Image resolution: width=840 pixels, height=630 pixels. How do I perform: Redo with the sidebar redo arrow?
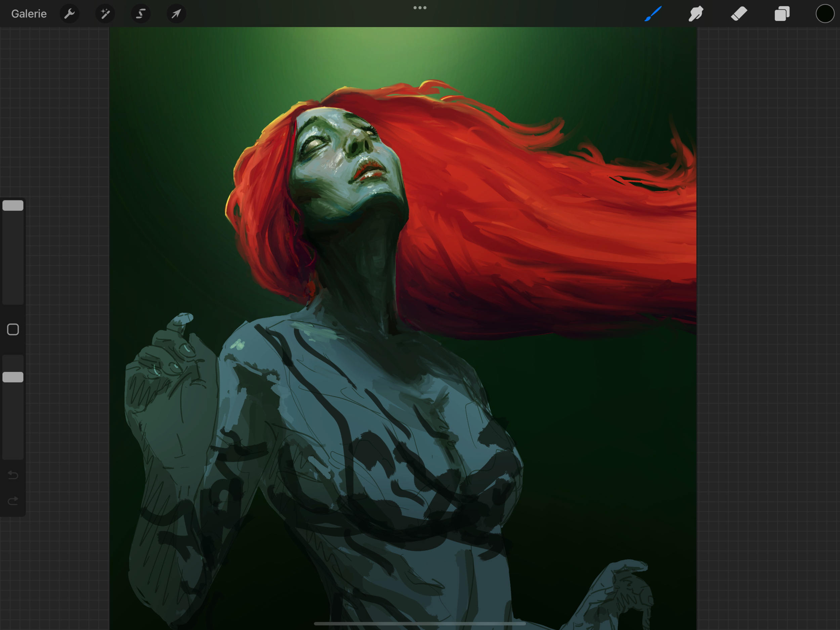coord(13,501)
